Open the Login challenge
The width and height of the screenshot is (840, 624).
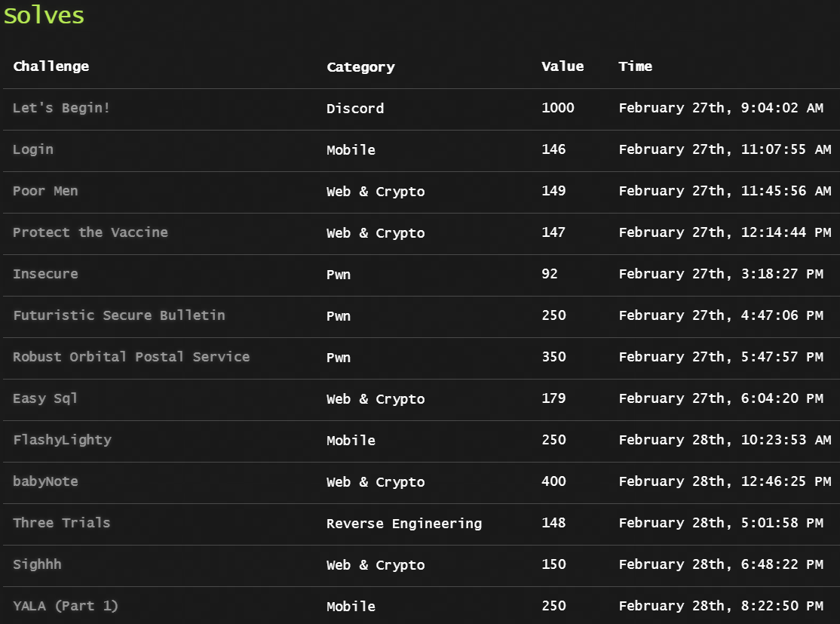tap(33, 149)
